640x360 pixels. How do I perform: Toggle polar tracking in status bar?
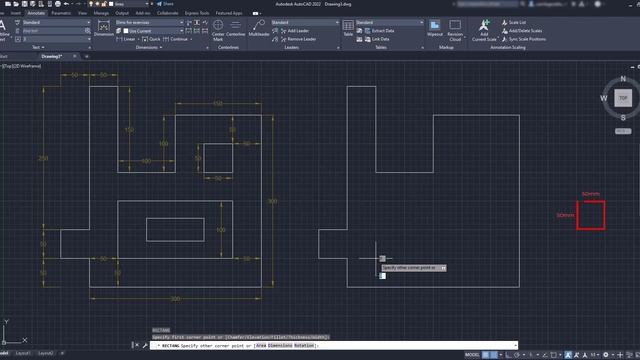[518, 355]
